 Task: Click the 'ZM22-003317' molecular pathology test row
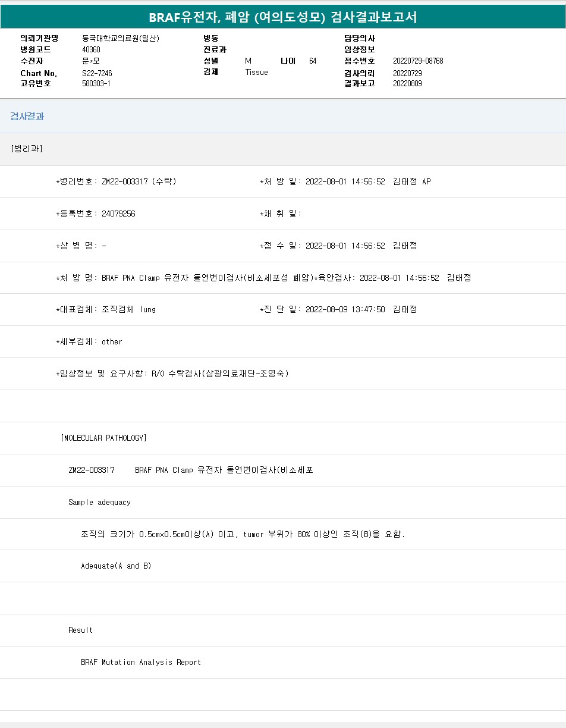click(x=191, y=470)
